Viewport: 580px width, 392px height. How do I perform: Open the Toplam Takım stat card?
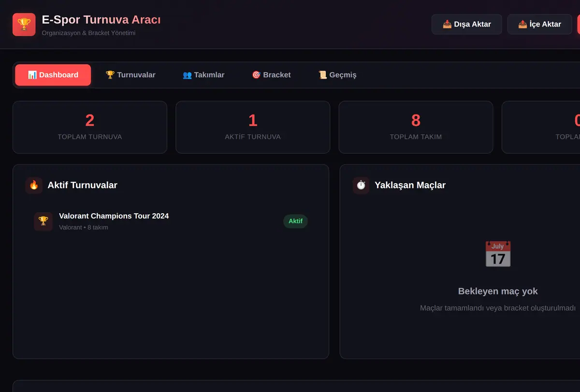[x=416, y=127]
